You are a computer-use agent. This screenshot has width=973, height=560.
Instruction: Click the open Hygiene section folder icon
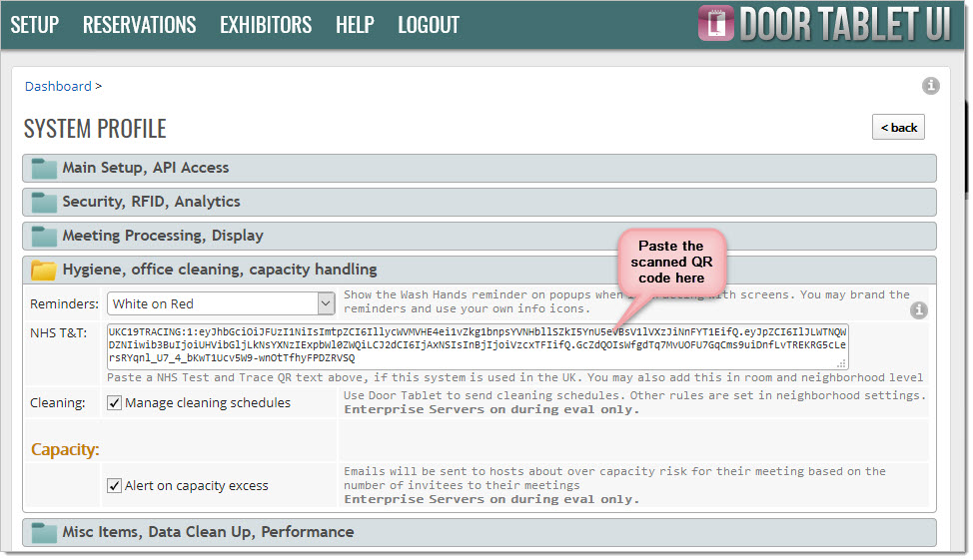coord(44,270)
